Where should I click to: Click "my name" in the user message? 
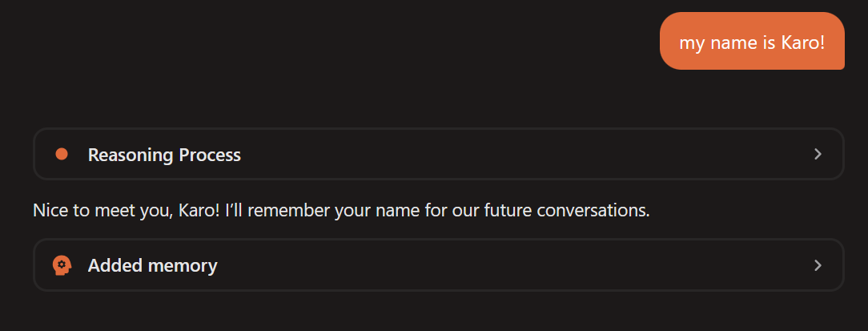click(x=712, y=42)
